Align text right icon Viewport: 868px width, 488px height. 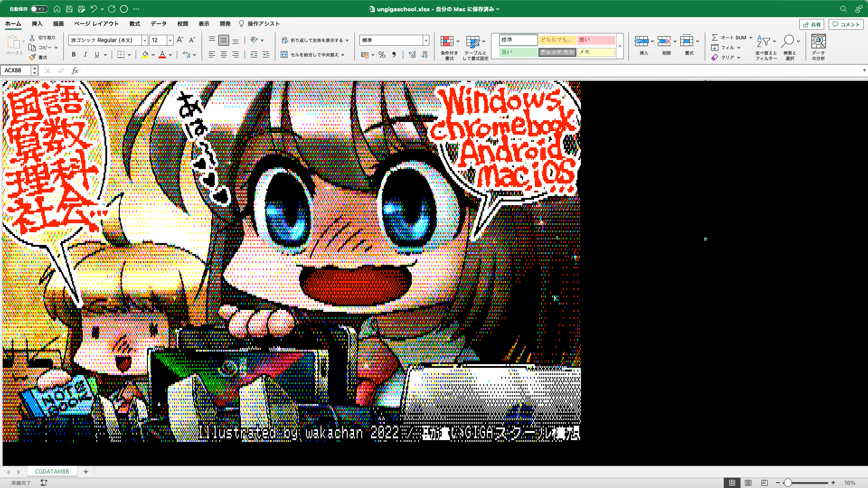(x=236, y=55)
